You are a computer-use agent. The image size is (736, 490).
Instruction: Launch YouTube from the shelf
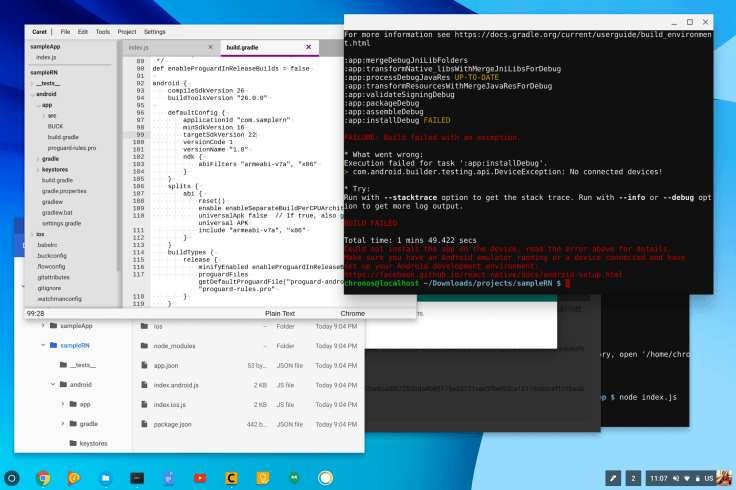click(x=199, y=478)
